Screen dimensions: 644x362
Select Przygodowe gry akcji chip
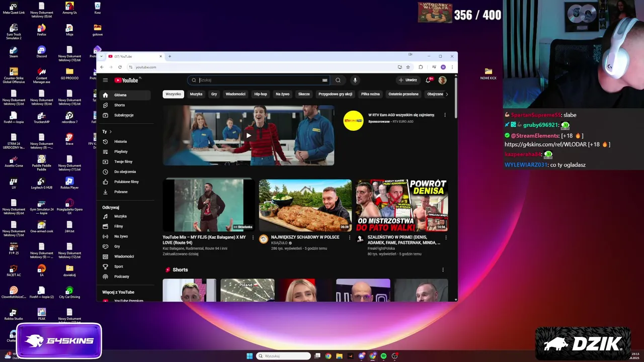tap(336, 94)
